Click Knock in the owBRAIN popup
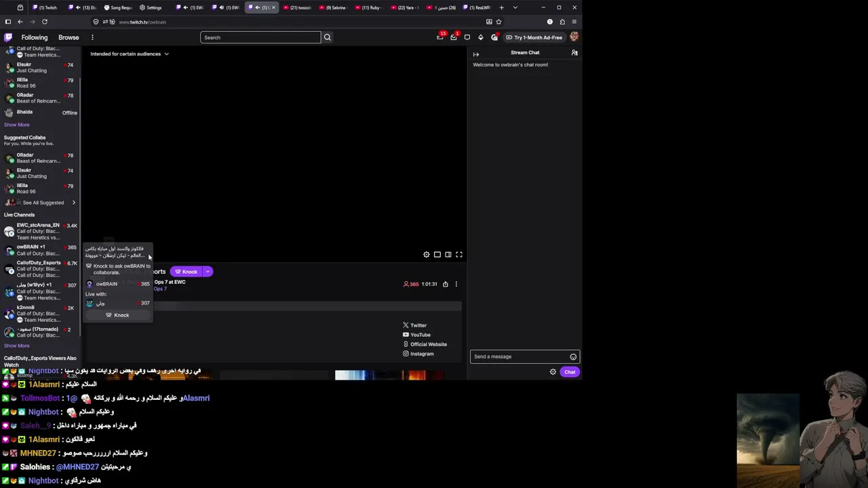Image resolution: width=868 pixels, height=488 pixels. click(x=118, y=315)
